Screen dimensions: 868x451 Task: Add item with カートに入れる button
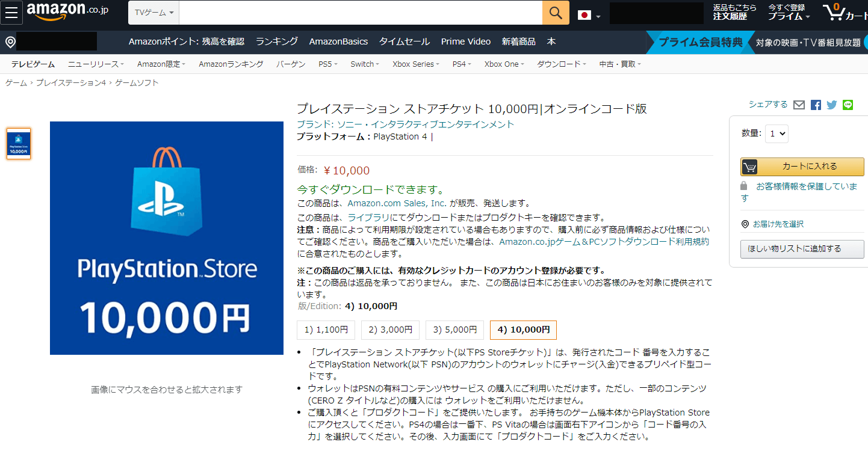(802, 167)
